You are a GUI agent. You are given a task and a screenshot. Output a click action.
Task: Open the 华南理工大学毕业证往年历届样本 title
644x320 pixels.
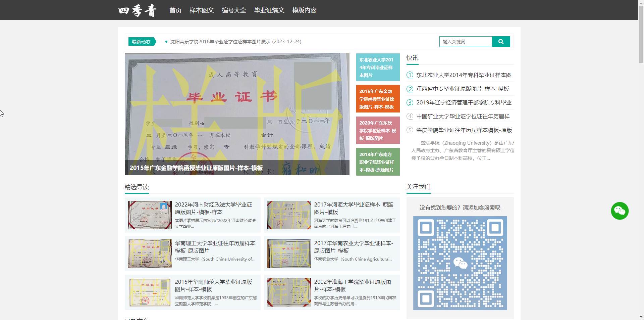(x=215, y=247)
